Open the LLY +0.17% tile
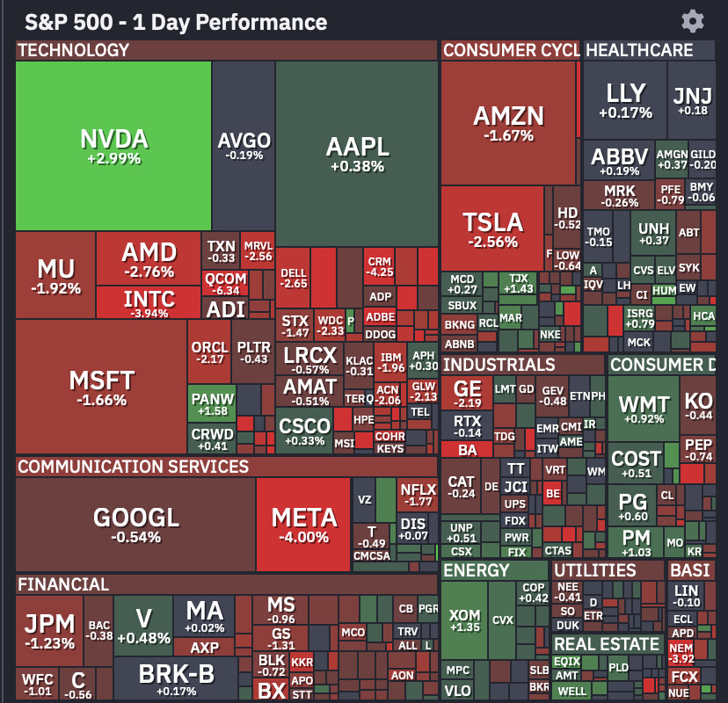The height and width of the screenshot is (703, 728). tap(625, 100)
